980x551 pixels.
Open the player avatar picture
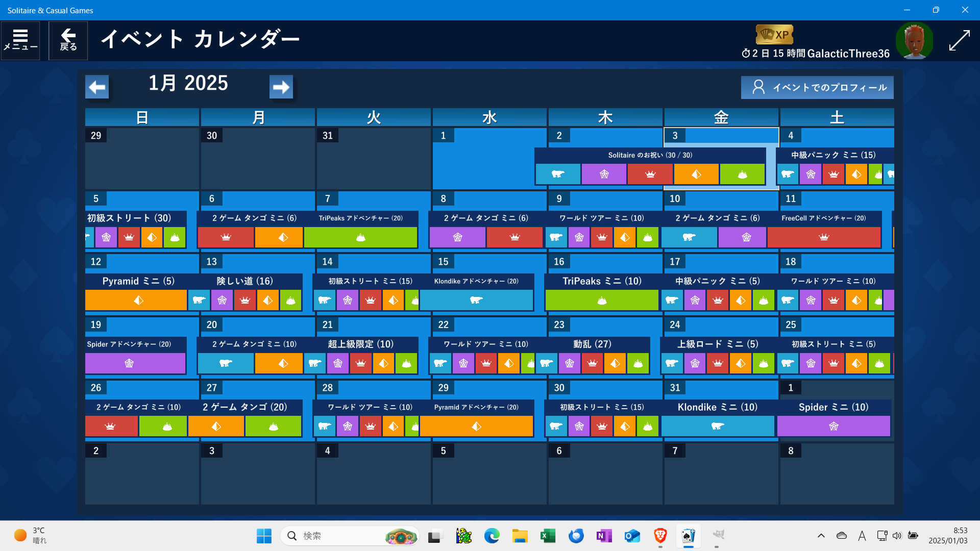914,40
